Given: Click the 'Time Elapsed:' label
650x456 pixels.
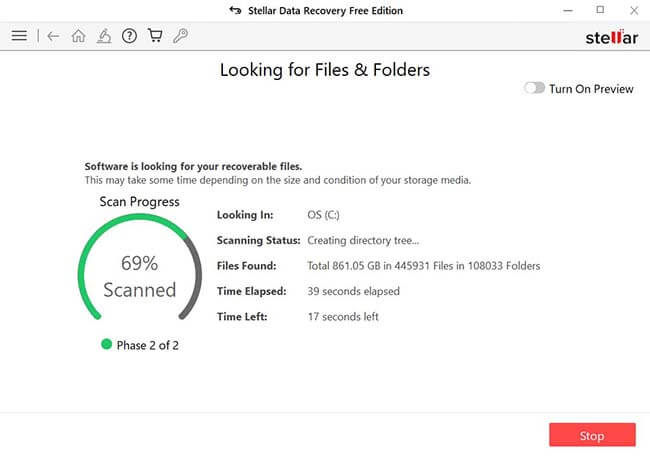Looking at the screenshot, I should point(252,291).
